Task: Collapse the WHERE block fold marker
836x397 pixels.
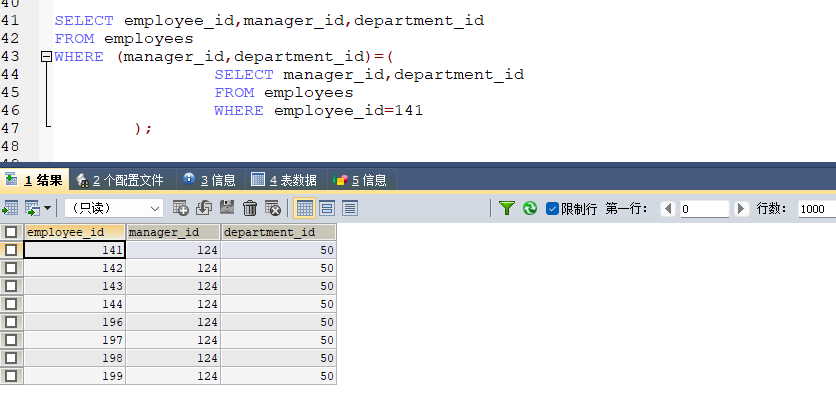Action: (x=46, y=56)
